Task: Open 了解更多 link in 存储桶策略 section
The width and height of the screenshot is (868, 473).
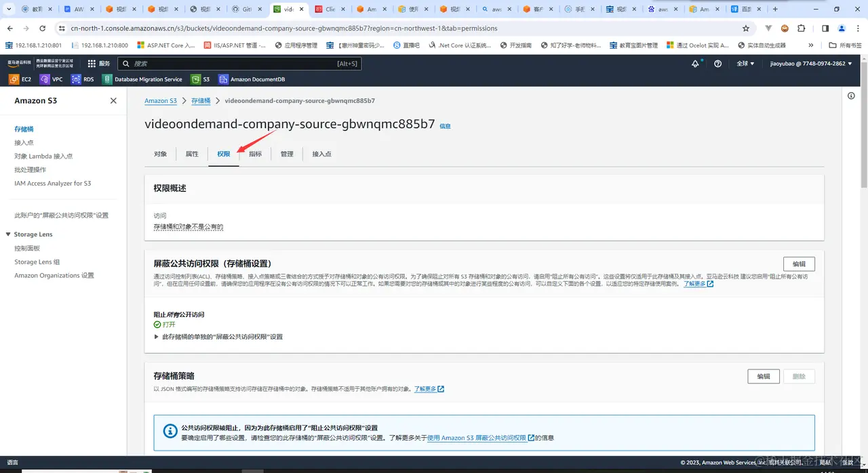Action: (x=429, y=389)
